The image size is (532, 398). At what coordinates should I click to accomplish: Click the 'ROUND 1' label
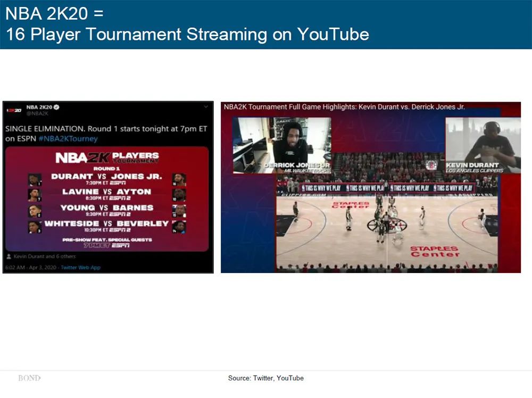click(x=106, y=169)
